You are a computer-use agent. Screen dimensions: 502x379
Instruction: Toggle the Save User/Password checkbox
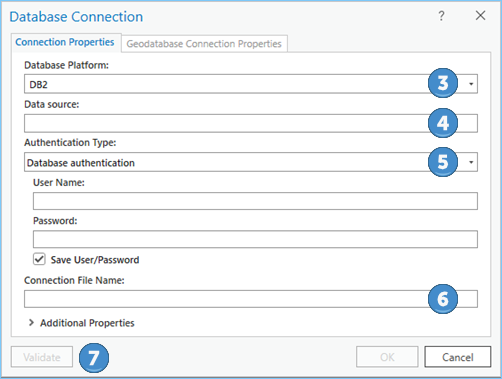click(39, 259)
